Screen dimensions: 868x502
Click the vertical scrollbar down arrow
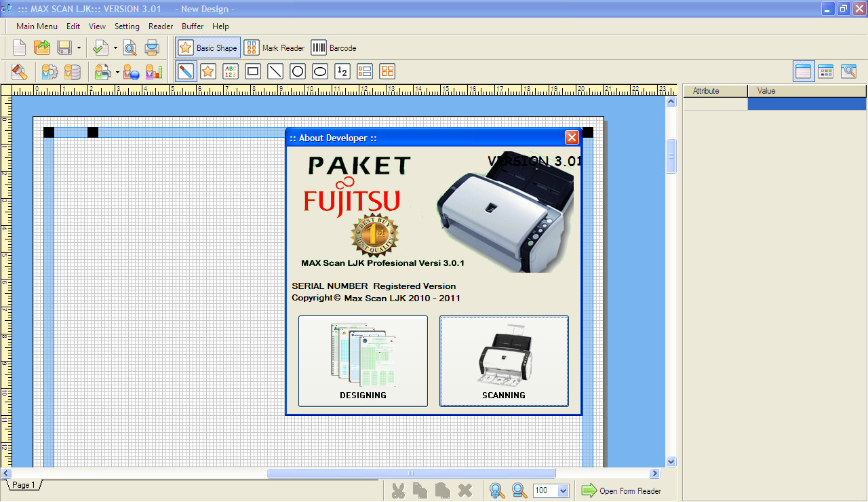click(x=671, y=461)
